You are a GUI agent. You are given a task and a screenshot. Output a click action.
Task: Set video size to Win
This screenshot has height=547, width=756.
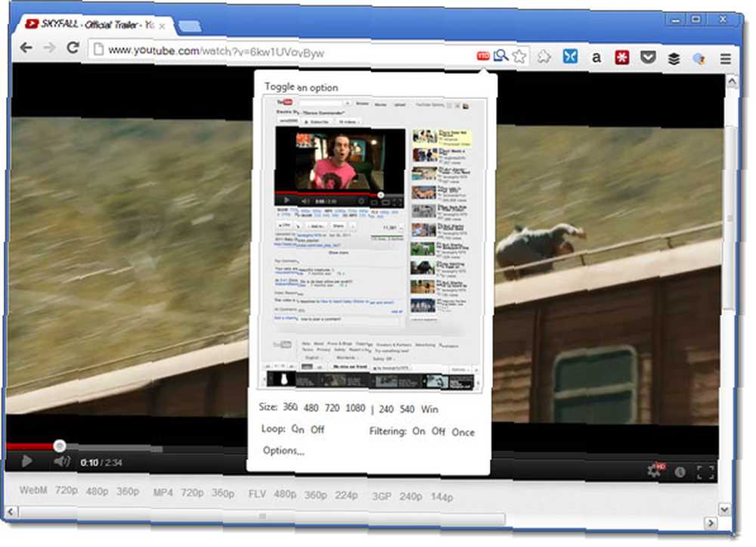click(x=429, y=409)
